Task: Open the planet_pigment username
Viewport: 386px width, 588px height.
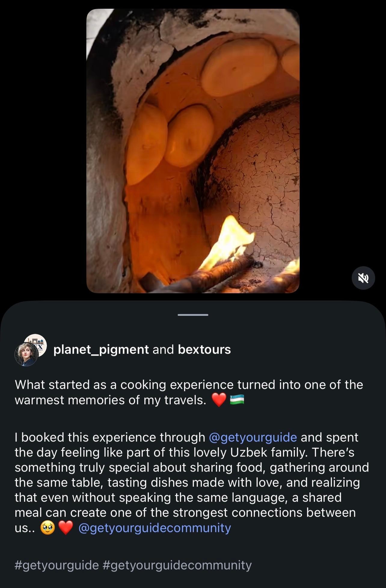Action: point(101,349)
